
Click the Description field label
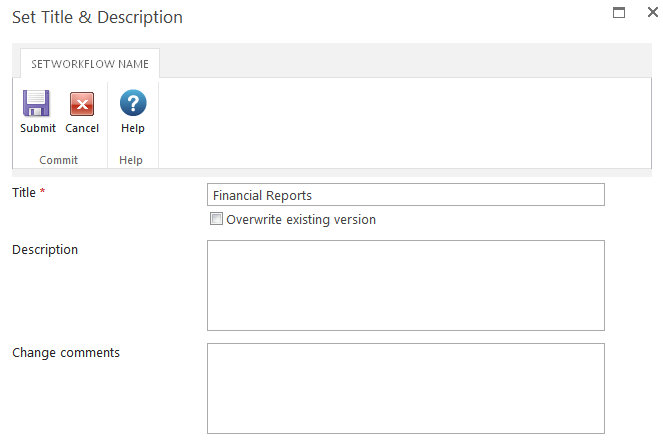45,249
